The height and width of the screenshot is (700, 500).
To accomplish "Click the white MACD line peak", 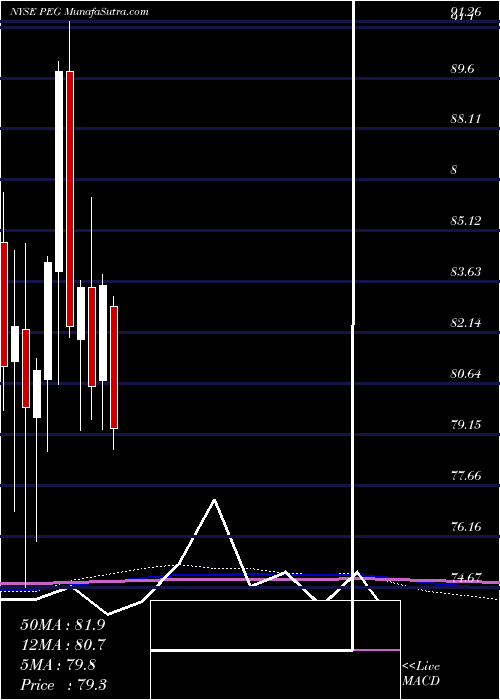I will 215,500.
